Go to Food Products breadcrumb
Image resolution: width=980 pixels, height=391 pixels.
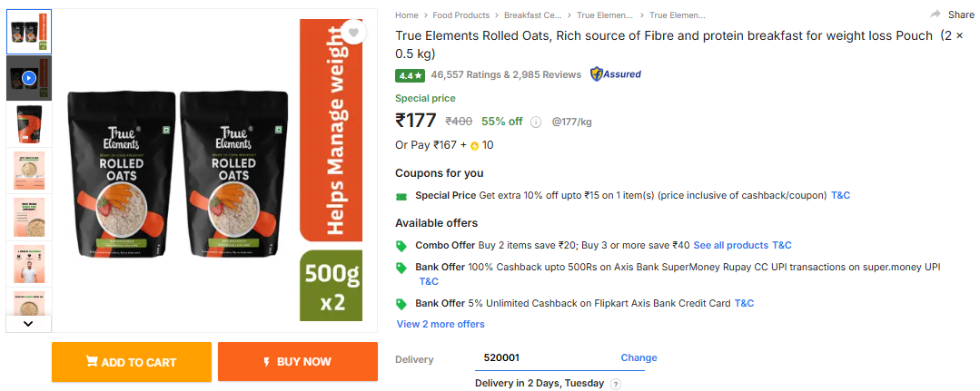[460, 15]
